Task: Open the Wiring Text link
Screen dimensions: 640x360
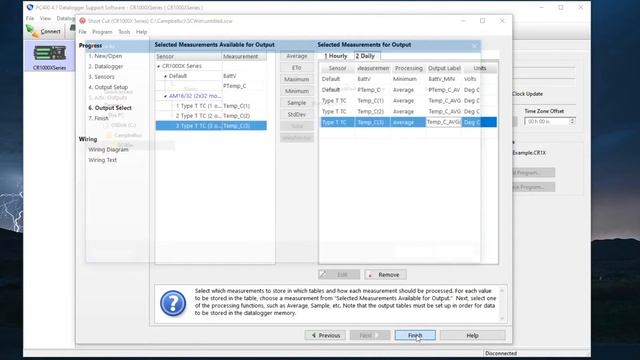Action: pos(102,160)
